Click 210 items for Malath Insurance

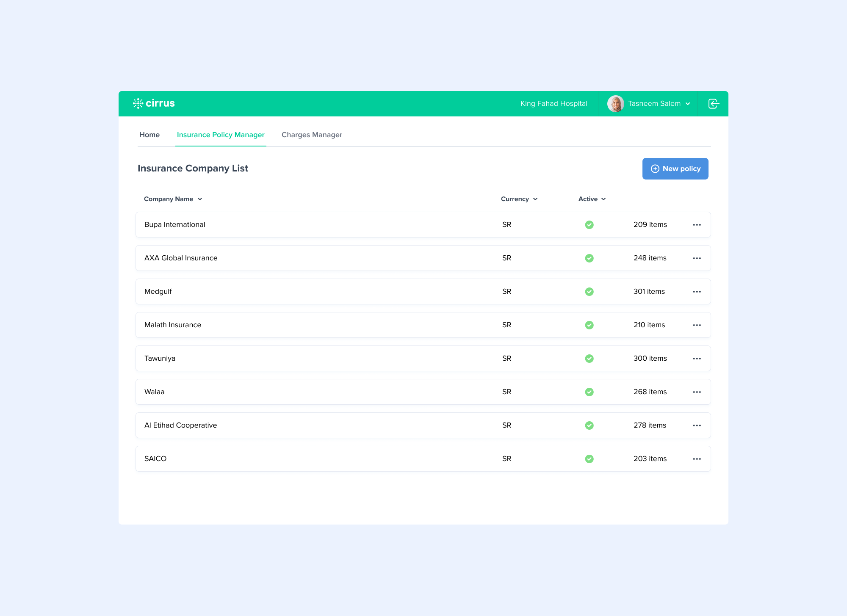click(x=649, y=325)
